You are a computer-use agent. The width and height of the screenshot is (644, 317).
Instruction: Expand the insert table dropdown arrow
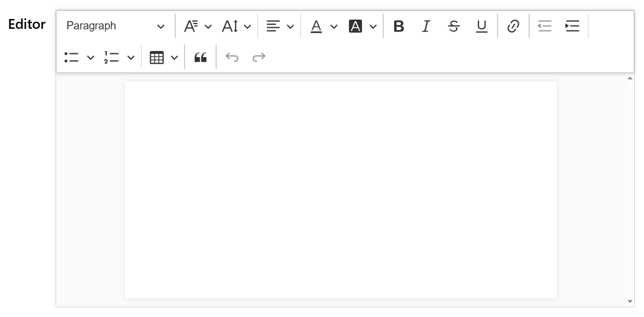pos(174,58)
